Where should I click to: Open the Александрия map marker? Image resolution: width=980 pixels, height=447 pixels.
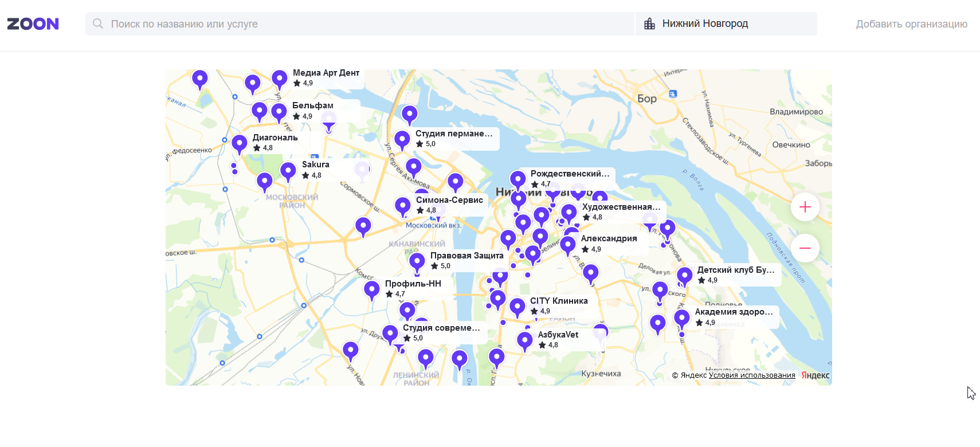tap(568, 245)
